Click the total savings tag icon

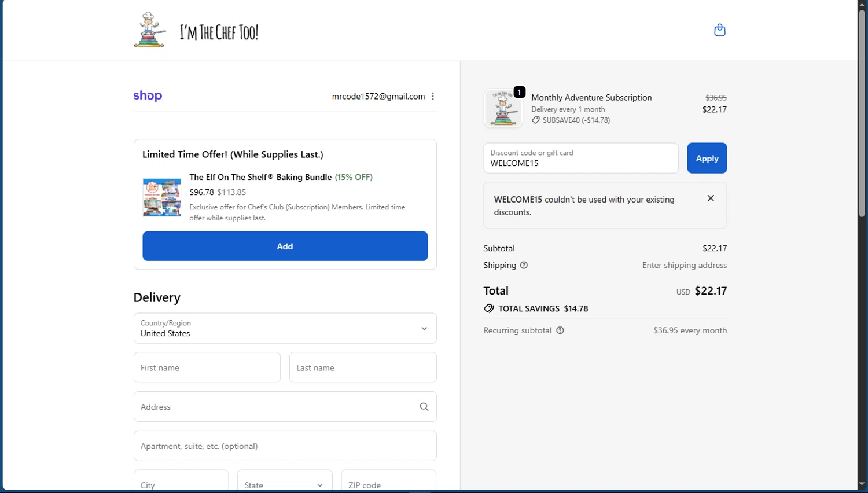[489, 308]
